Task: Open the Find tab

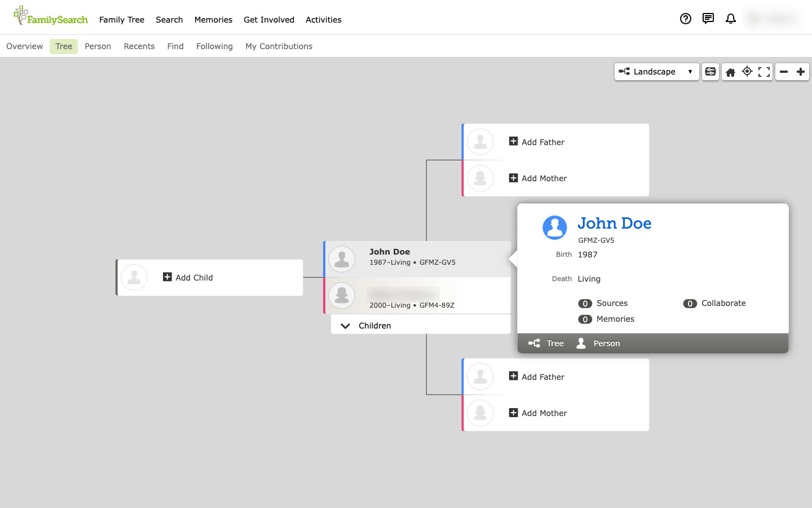Action: 175,46
